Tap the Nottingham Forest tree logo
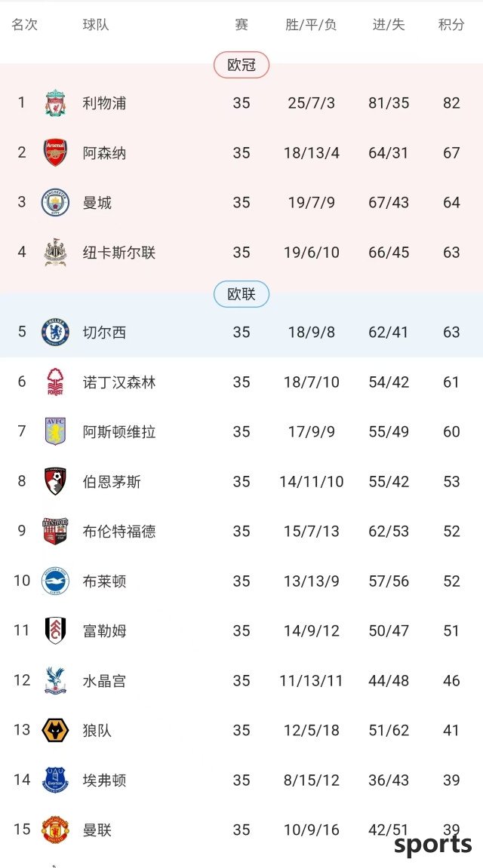 (x=55, y=382)
